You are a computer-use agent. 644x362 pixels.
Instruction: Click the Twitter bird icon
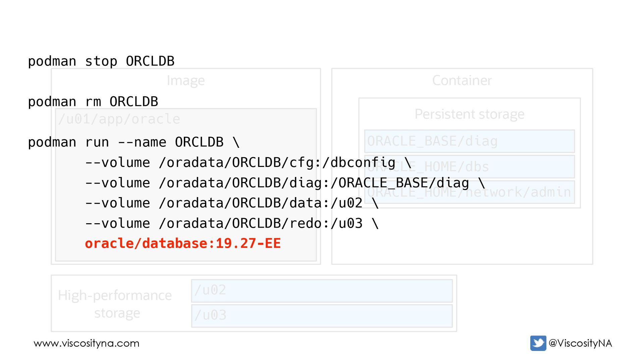[538, 343]
